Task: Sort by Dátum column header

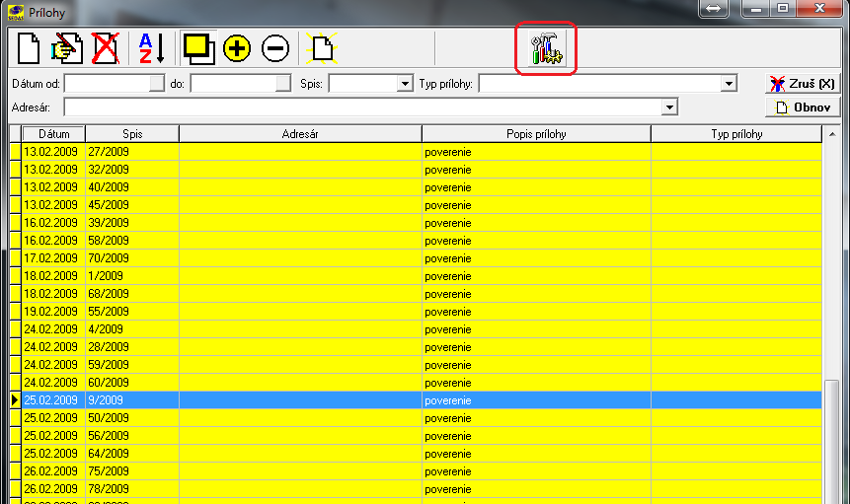Action: tap(53, 134)
